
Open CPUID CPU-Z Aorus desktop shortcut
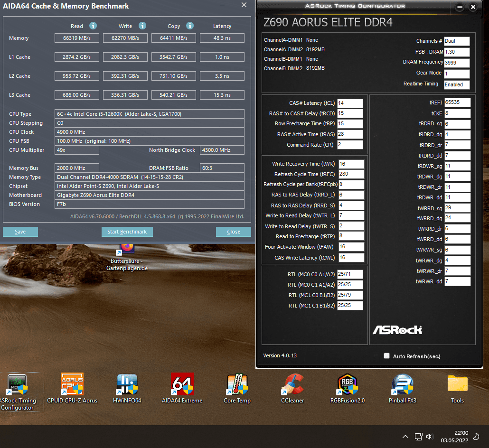72,389
